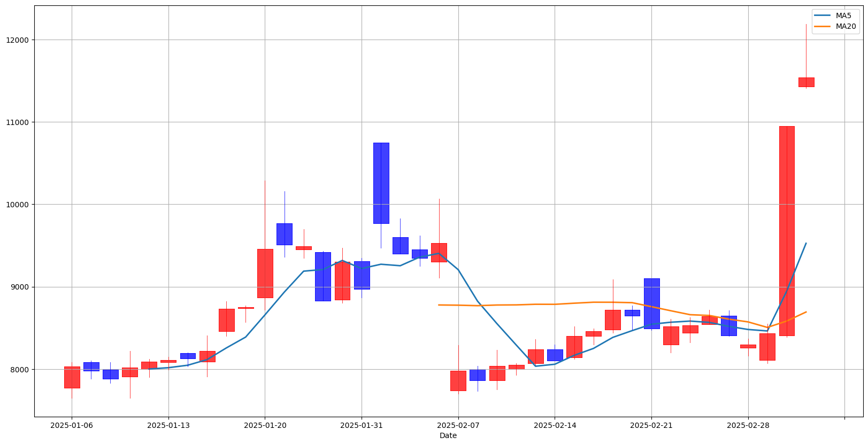This screenshot has height=445, width=868.
Task: Select the first red candle at 2025-01-06
Action: click(x=72, y=377)
